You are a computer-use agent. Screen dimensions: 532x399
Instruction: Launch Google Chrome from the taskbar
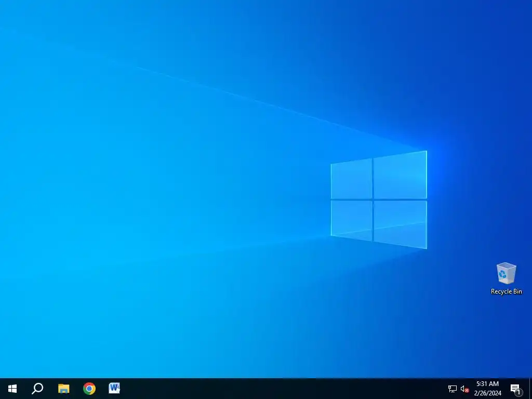[x=89, y=389]
